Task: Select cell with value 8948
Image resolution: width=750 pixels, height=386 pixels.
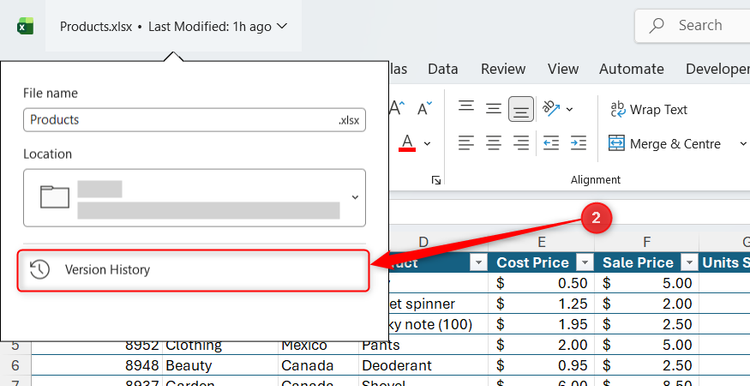Action: point(97,365)
